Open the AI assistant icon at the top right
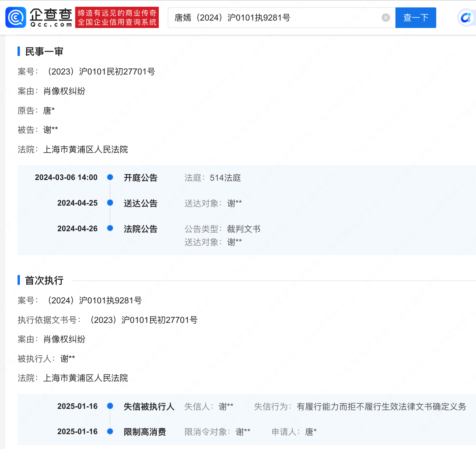The width and height of the screenshot is (476, 449). 466,18
